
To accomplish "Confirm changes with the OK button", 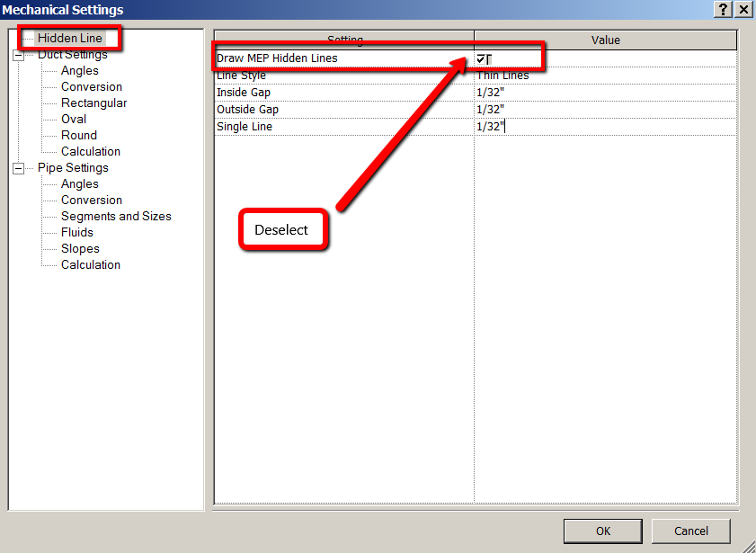I will [602, 531].
